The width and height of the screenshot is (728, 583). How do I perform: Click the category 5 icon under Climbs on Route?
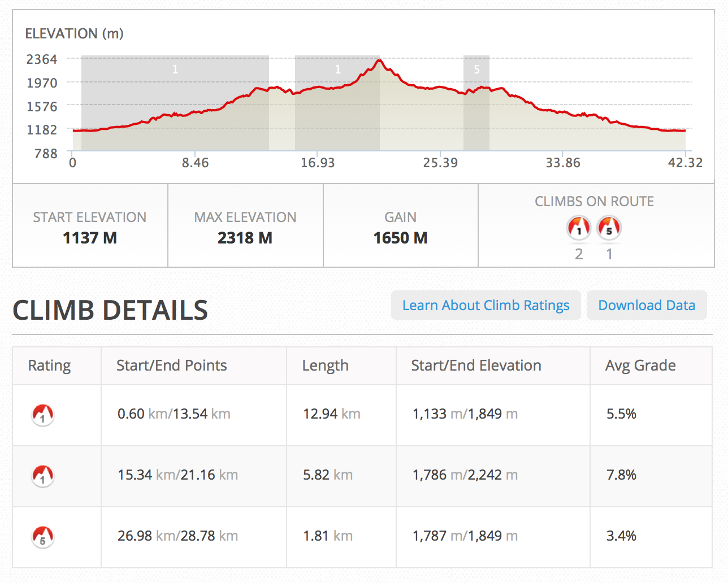coord(609,228)
